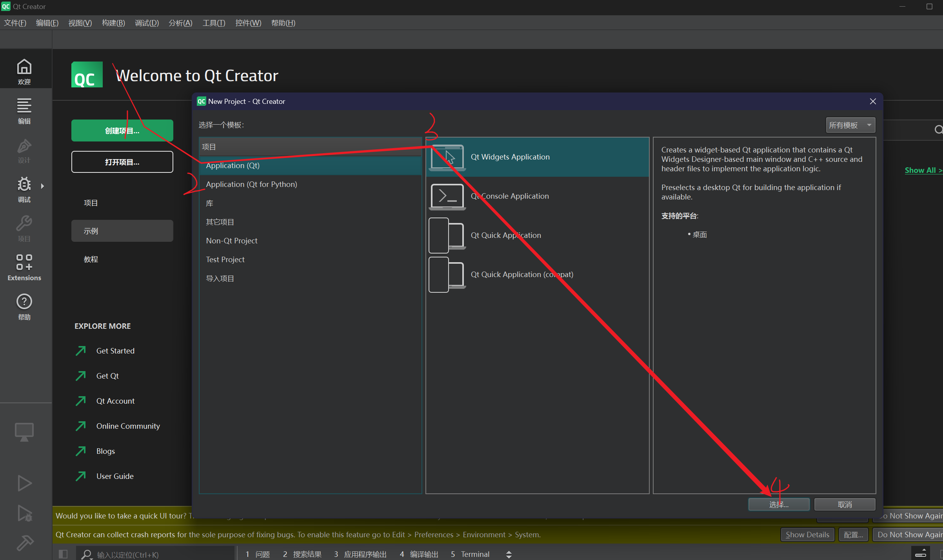Open the Welcome (欢迎) mode icon

point(24,71)
